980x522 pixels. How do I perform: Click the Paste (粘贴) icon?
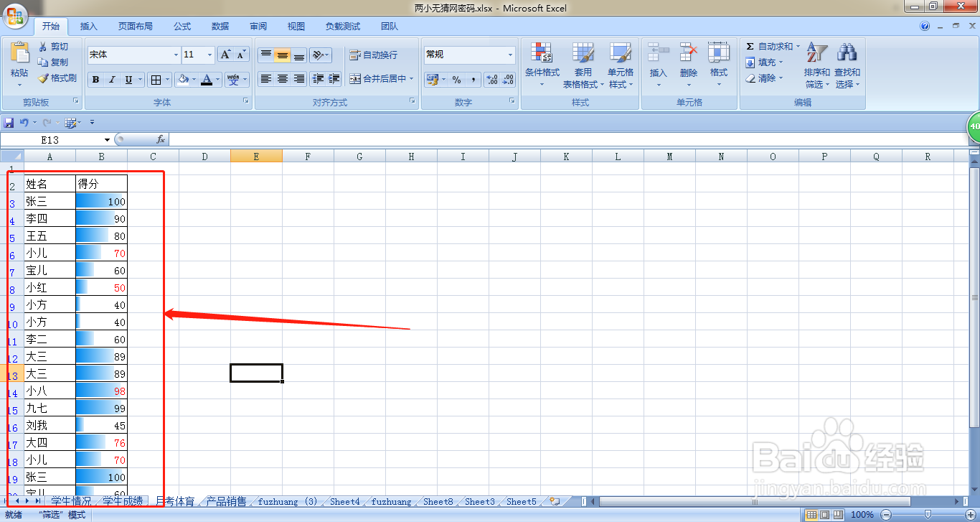(19, 52)
